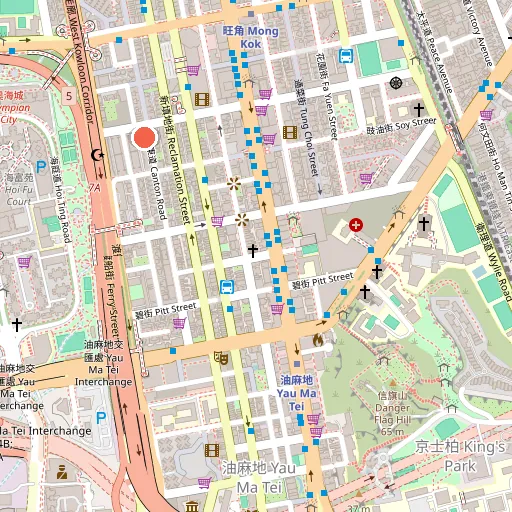
Task: Click the police officer icon
Action: [x=62, y=472]
